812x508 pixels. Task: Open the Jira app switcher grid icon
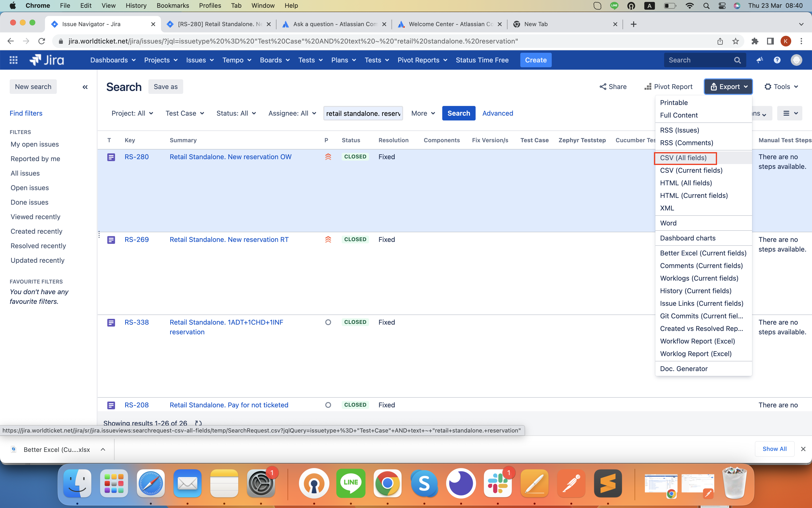[x=14, y=60]
